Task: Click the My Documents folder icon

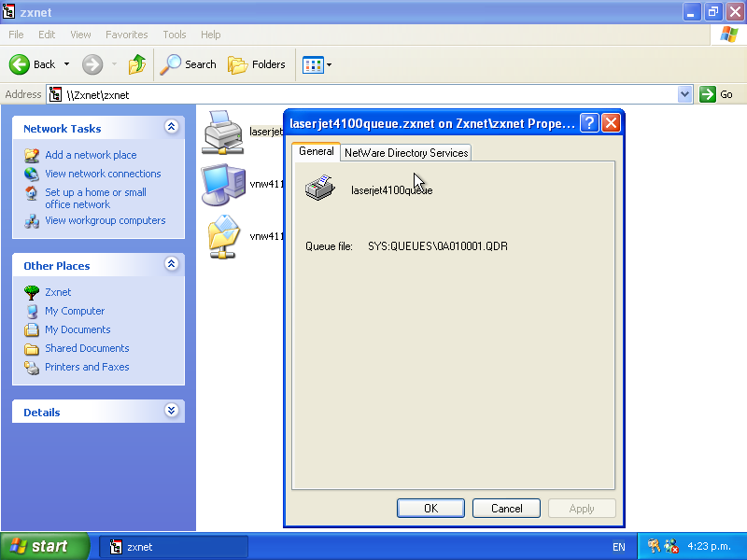Action: [x=32, y=330]
